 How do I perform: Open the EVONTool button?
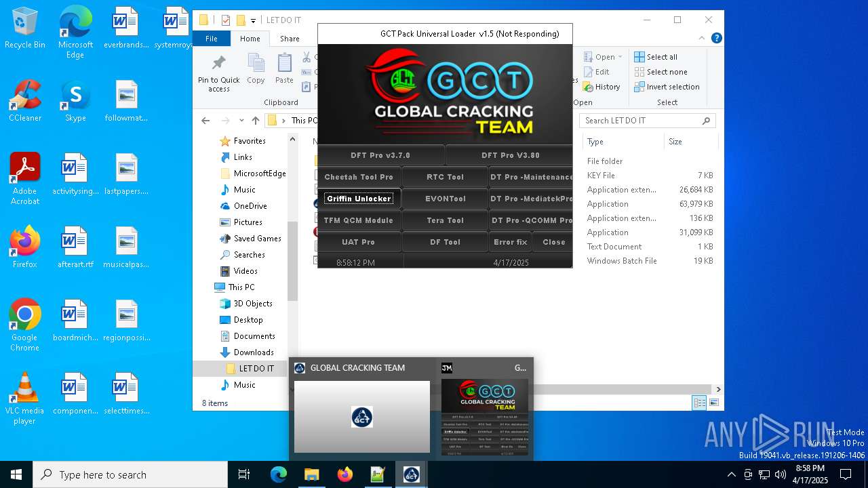click(x=445, y=199)
